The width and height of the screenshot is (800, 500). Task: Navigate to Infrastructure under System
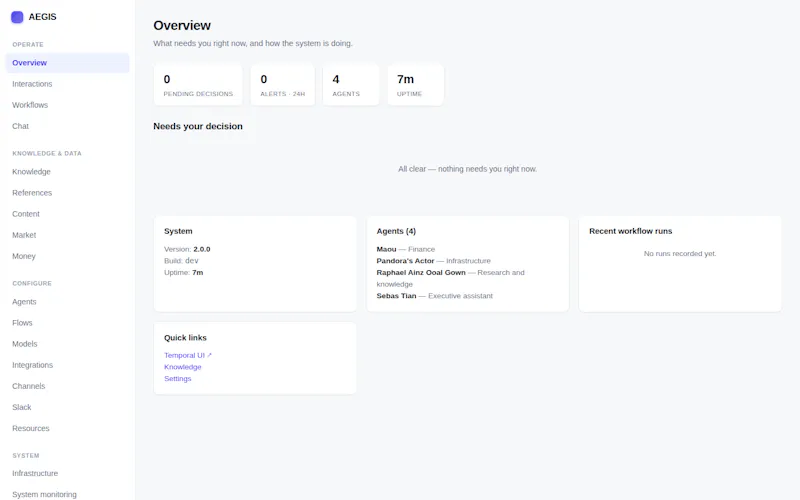click(67, 473)
